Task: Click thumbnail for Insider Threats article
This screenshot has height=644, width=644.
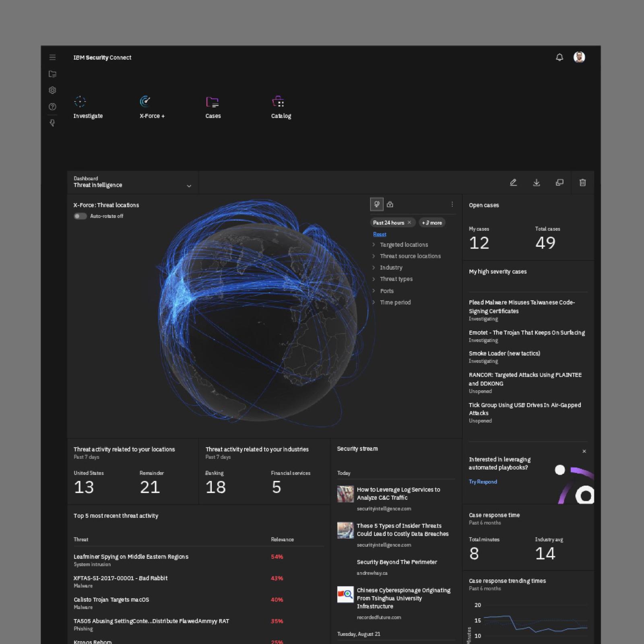Action: click(345, 530)
